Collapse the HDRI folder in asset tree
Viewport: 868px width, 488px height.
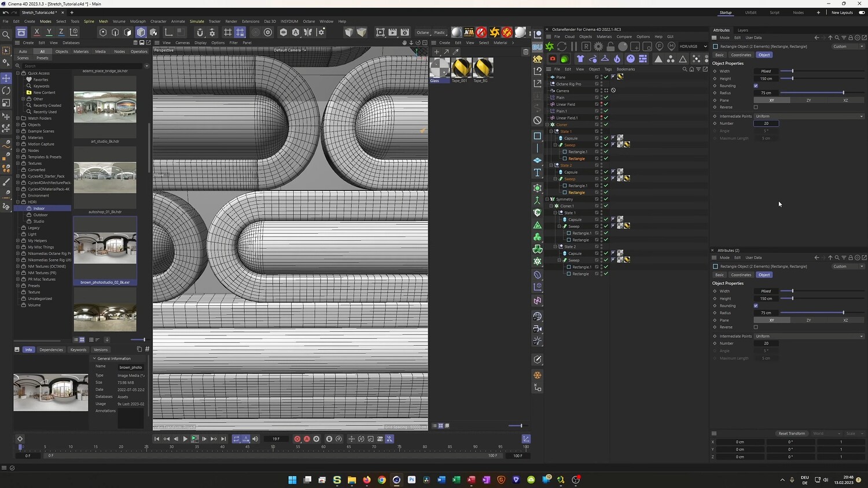pyautogui.click(x=18, y=202)
